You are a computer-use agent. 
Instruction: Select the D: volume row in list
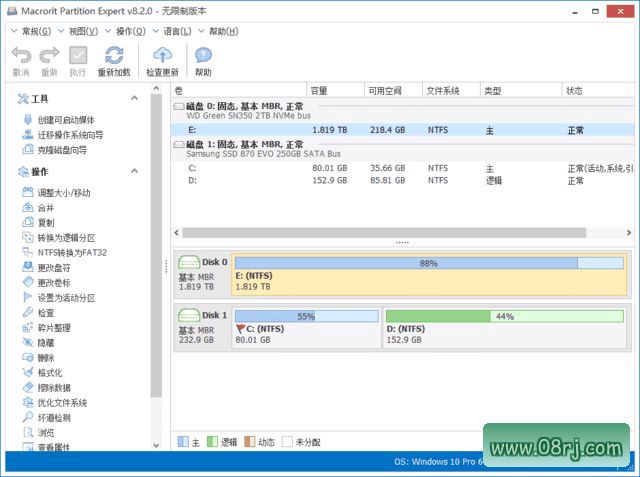point(402,180)
